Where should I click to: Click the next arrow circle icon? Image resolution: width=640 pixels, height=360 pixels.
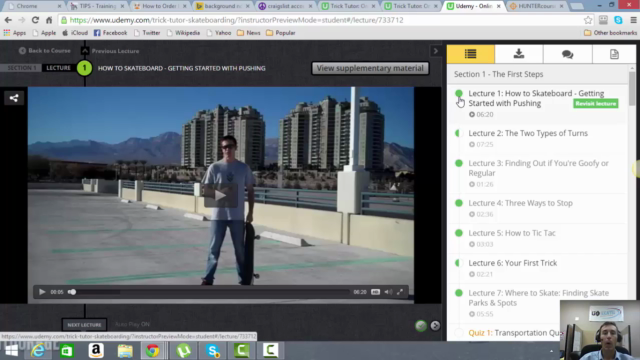pyautogui.click(x=435, y=325)
